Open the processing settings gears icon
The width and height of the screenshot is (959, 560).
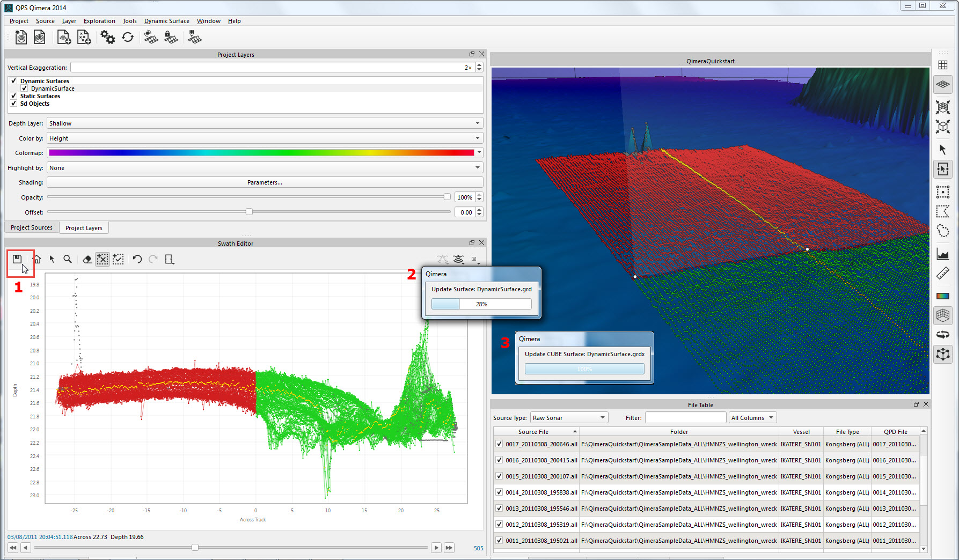(x=107, y=37)
